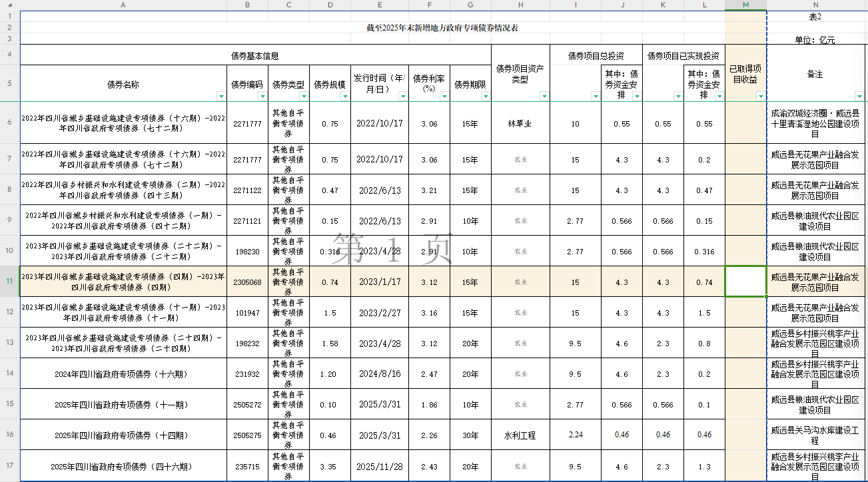Open the 已取得项目收益 filter dropdown arrow
The width and height of the screenshot is (868, 482).
tap(761, 97)
